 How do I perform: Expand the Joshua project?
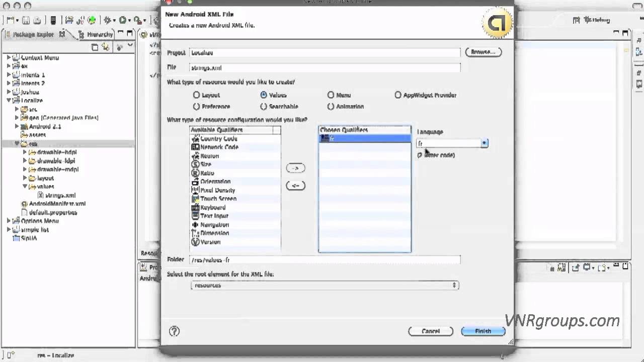point(9,92)
